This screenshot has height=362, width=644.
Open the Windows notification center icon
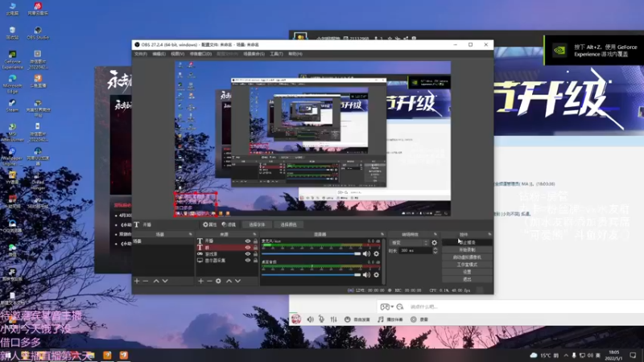click(633, 355)
